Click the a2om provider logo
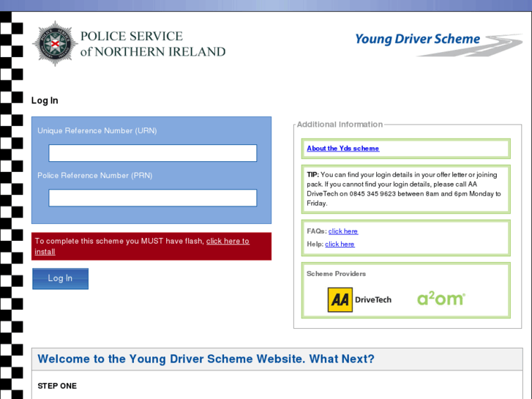Screen dimensions: 532x399 441,298
